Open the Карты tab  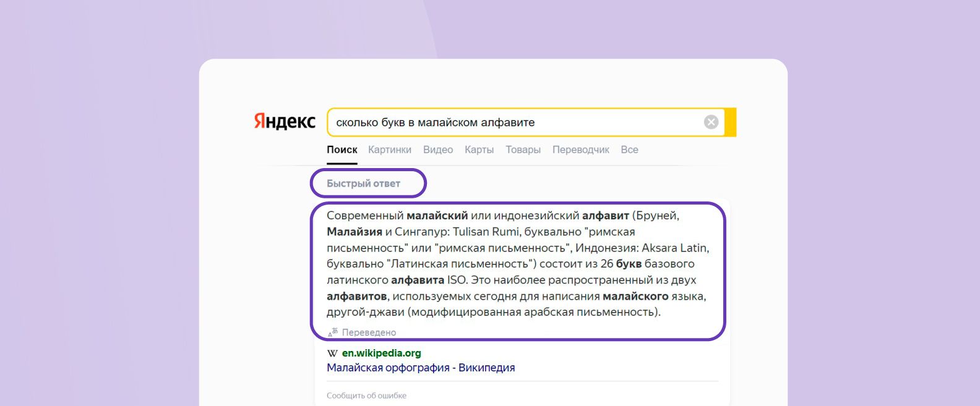pyautogui.click(x=479, y=150)
